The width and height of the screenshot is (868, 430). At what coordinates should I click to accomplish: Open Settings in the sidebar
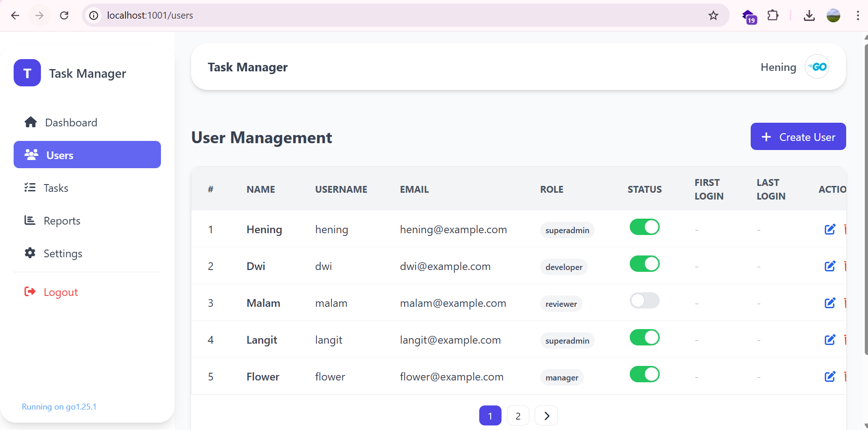click(63, 253)
